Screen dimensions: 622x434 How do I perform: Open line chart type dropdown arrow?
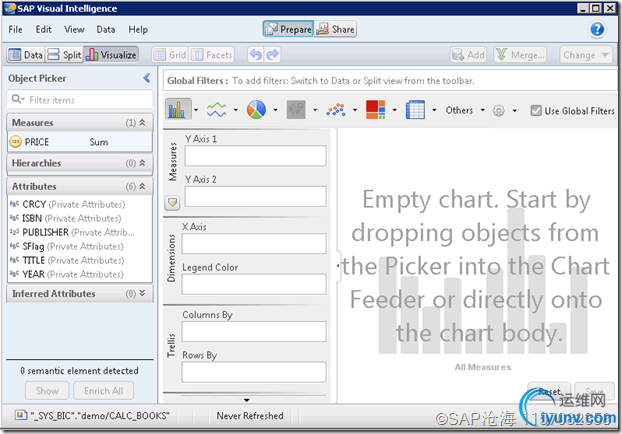click(x=236, y=110)
